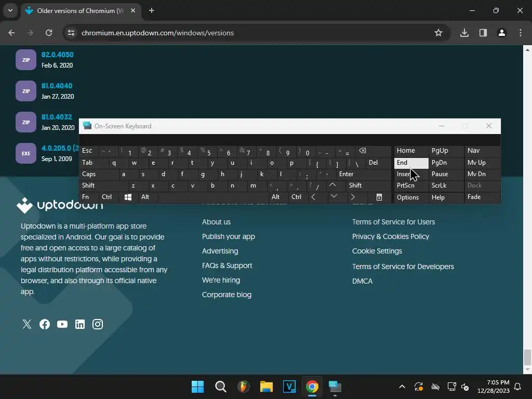Click the Esc key on On-Screen Keyboard

click(89, 151)
